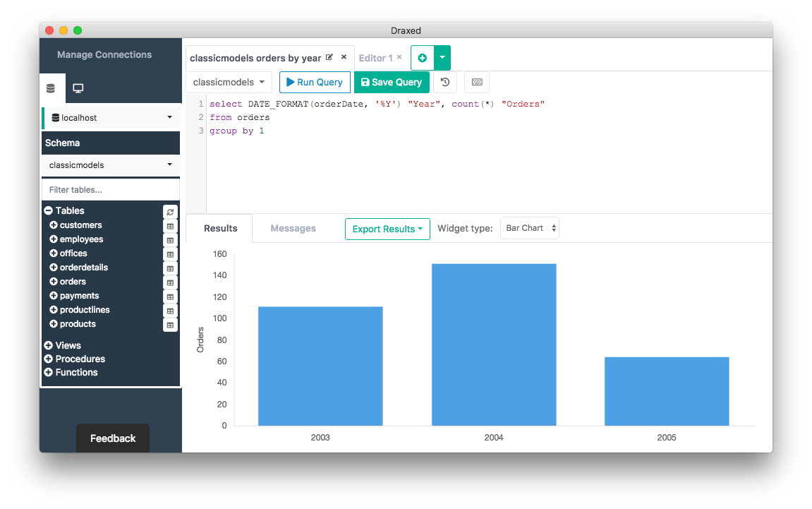Open the query history icon
Screen dimensions: 812x509
[445, 82]
